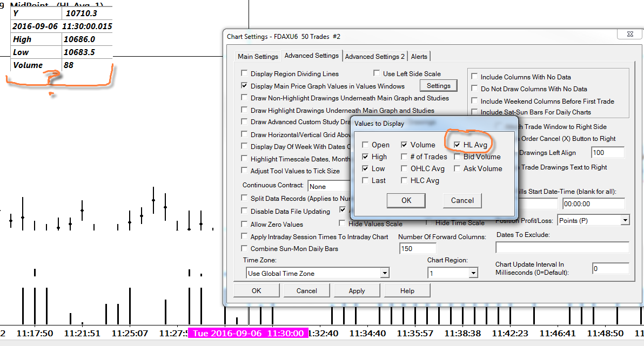
Task: Select the Alerts tab
Action: tap(419, 57)
